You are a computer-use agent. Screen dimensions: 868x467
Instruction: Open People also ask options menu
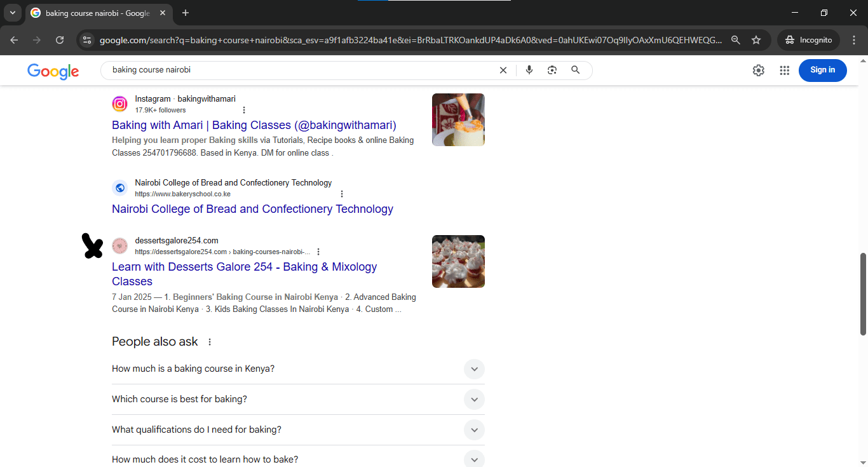[210, 342]
